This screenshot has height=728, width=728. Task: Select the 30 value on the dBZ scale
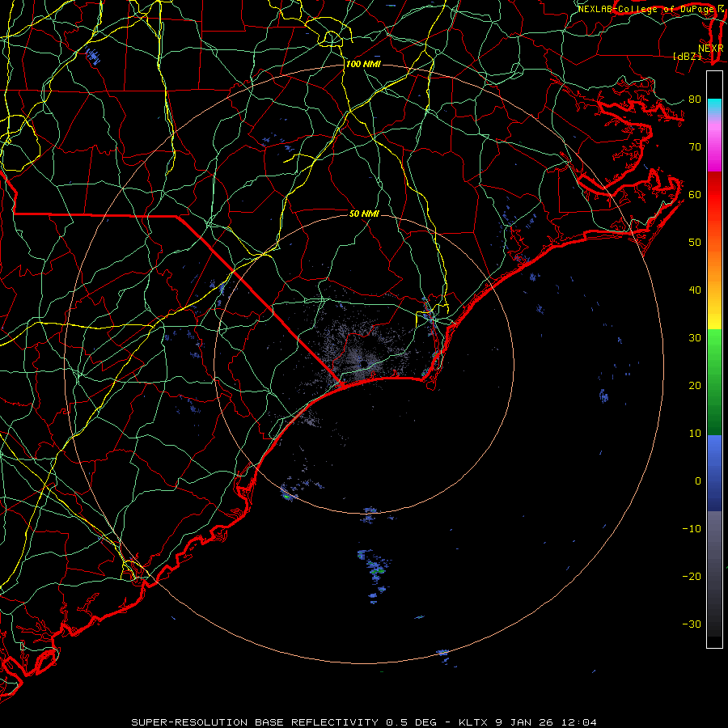[695, 337]
